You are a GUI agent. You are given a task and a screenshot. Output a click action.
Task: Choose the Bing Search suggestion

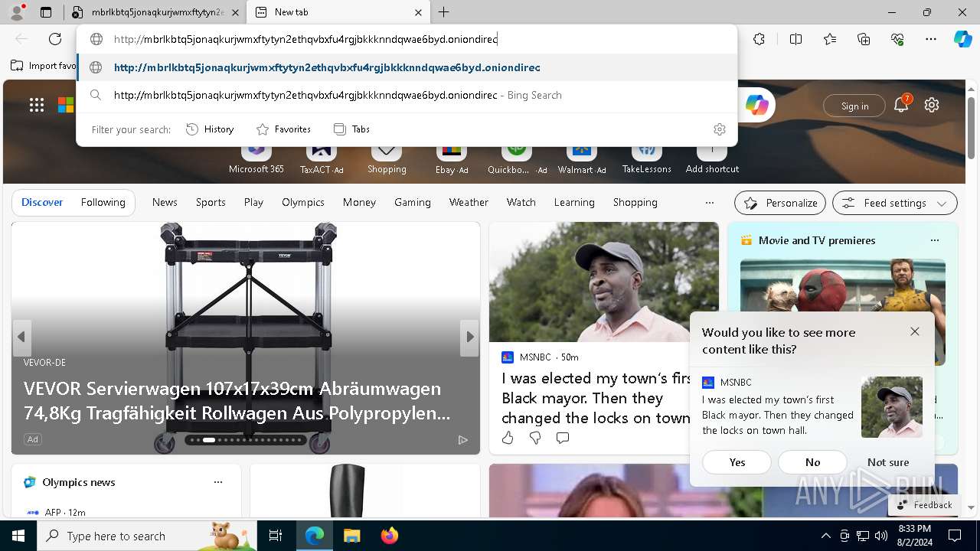407,95
